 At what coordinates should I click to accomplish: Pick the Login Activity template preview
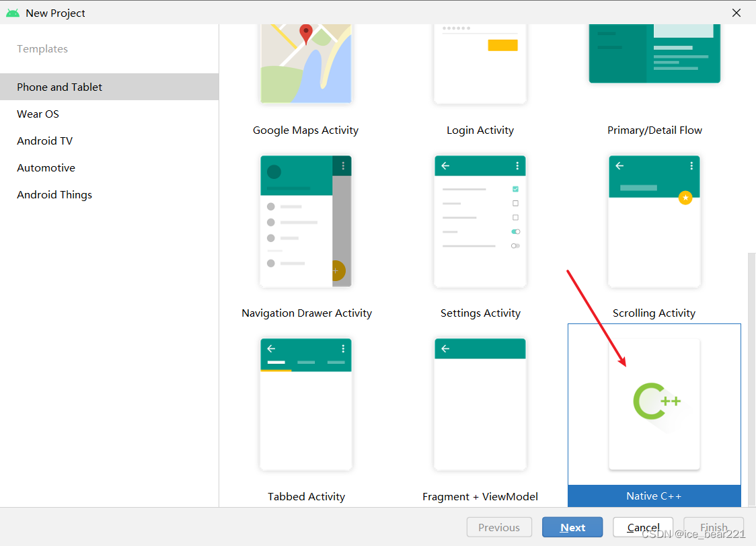(480, 64)
